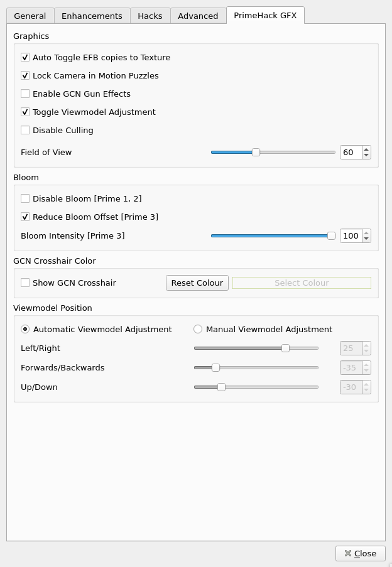Decrease Field of View with down arrow
Image resolution: width=392 pixels, height=567 pixels.
[x=366, y=155]
